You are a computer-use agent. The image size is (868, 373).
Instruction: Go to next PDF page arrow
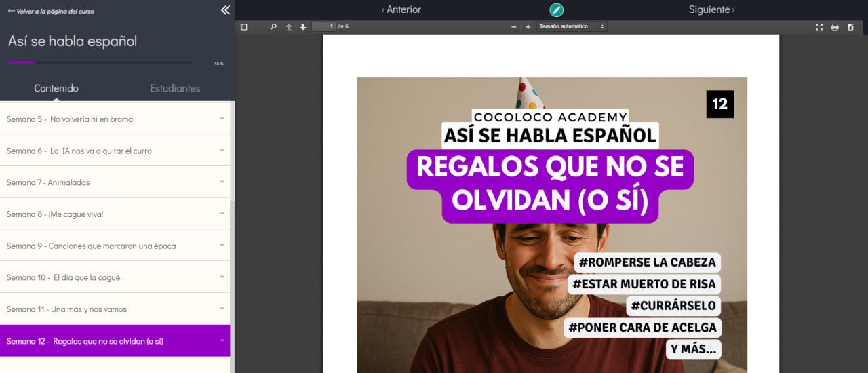(x=303, y=27)
